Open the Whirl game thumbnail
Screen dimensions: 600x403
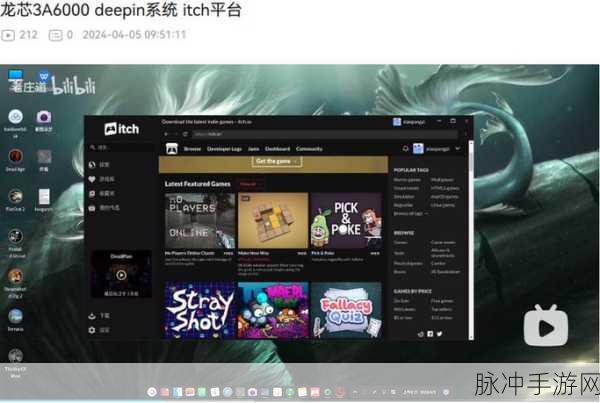(273, 310)
